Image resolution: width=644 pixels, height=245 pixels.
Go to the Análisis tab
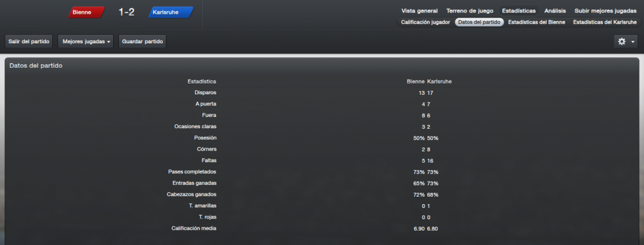pos(555,11)
